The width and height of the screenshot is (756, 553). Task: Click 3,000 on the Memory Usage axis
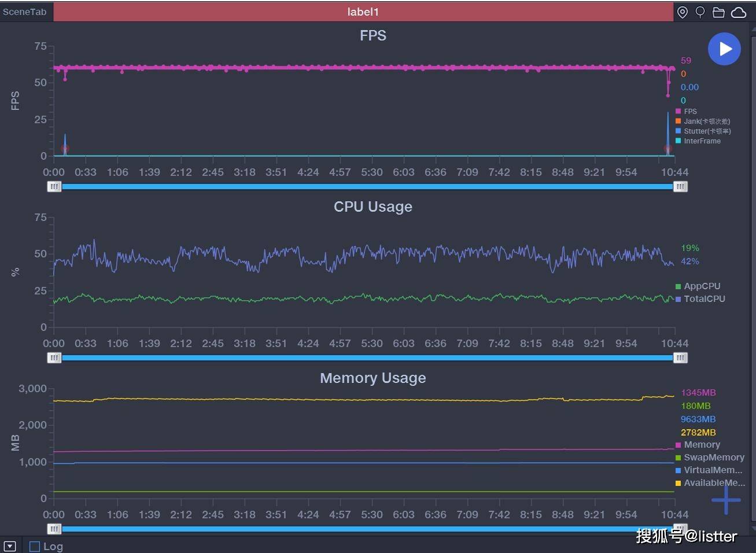32,388
